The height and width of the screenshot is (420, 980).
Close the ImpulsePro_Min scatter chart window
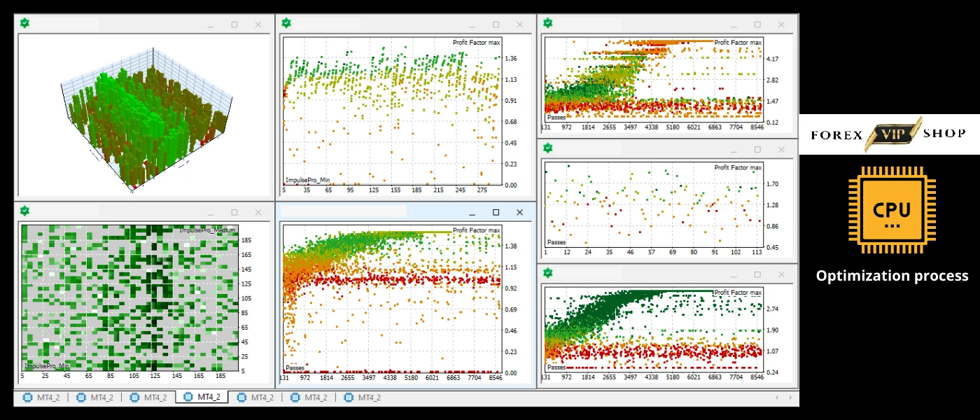click(x=519, y=24)
